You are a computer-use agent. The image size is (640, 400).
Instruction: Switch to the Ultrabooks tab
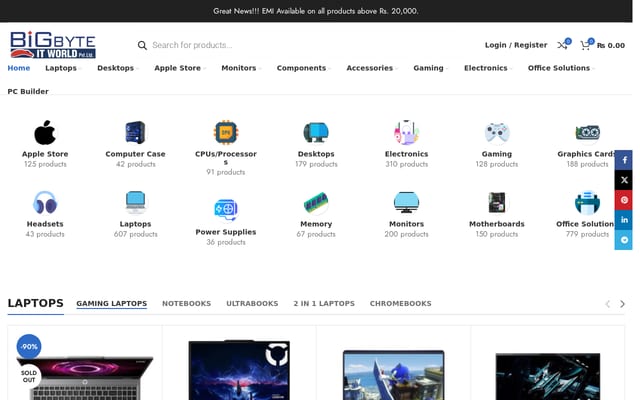(x=252, y=304)
